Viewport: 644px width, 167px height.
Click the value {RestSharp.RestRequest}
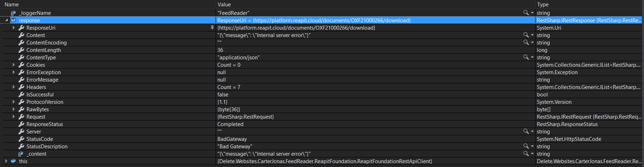(x=246, y=117)
